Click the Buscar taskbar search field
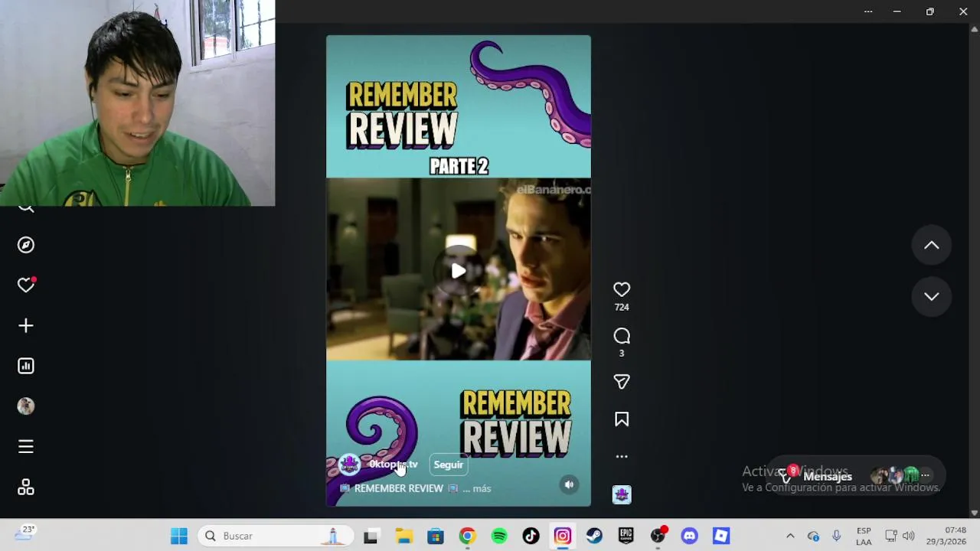The height and width of the screenshot is (551, 980). (x=276, y=536)
